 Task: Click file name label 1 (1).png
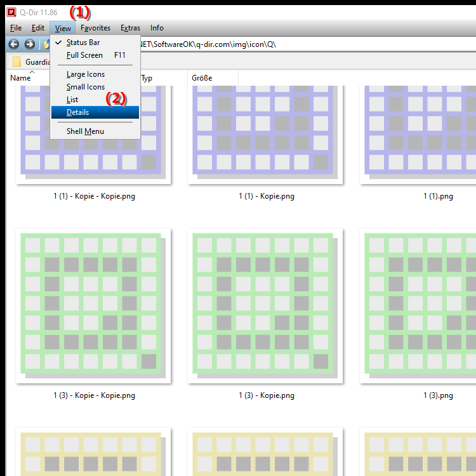point(438,196)
